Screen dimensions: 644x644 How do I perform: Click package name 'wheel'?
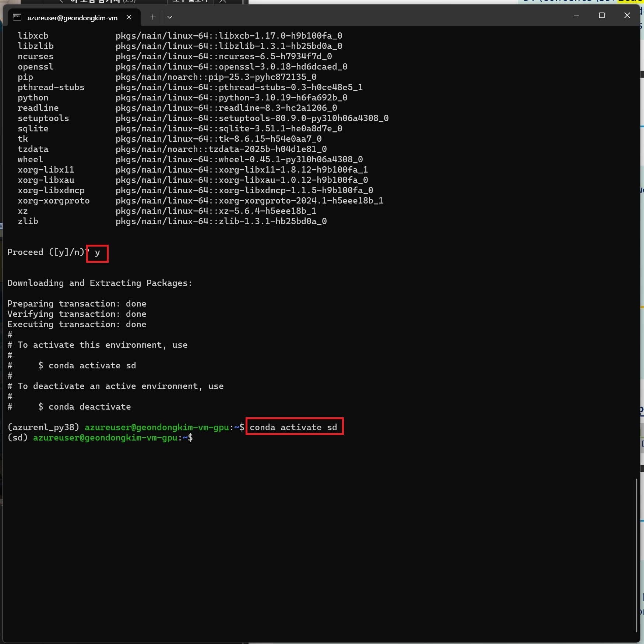click(x=31, y=159)
